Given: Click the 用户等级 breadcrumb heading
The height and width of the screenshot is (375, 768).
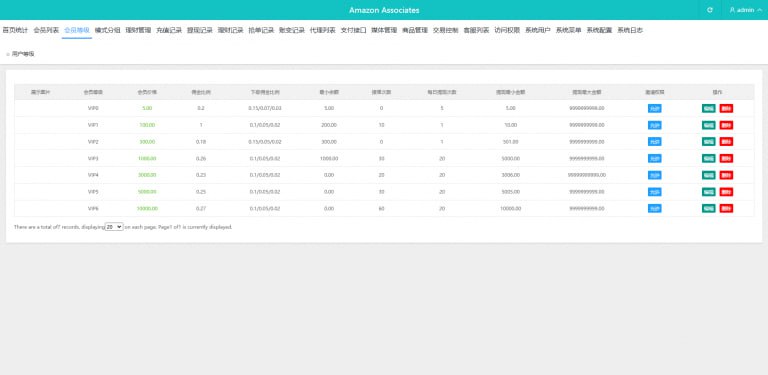Looking at the screenshot, I should (23, 54).
